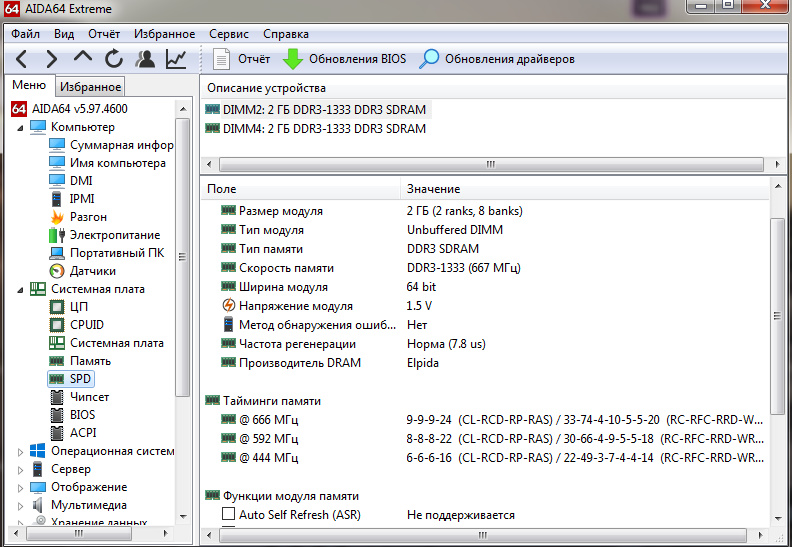
Task: Open the IPMI node
Action: point(82,198)
